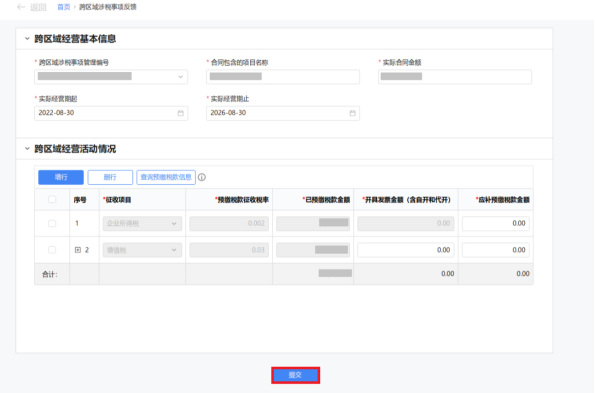595x393 pixels.
Task: Open calendar icon for 实际经营期起
Action: (x=181, y=113)
